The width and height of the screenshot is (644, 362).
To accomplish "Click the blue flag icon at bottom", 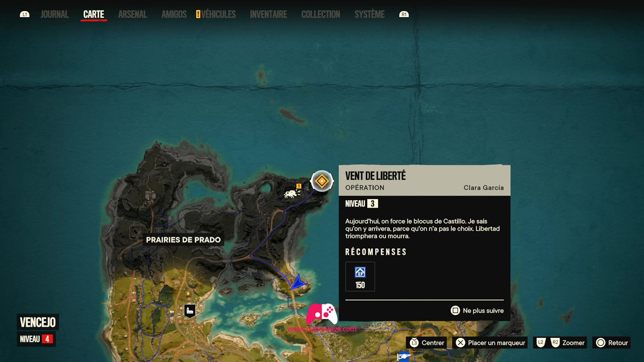I will [x=403, y=356].
